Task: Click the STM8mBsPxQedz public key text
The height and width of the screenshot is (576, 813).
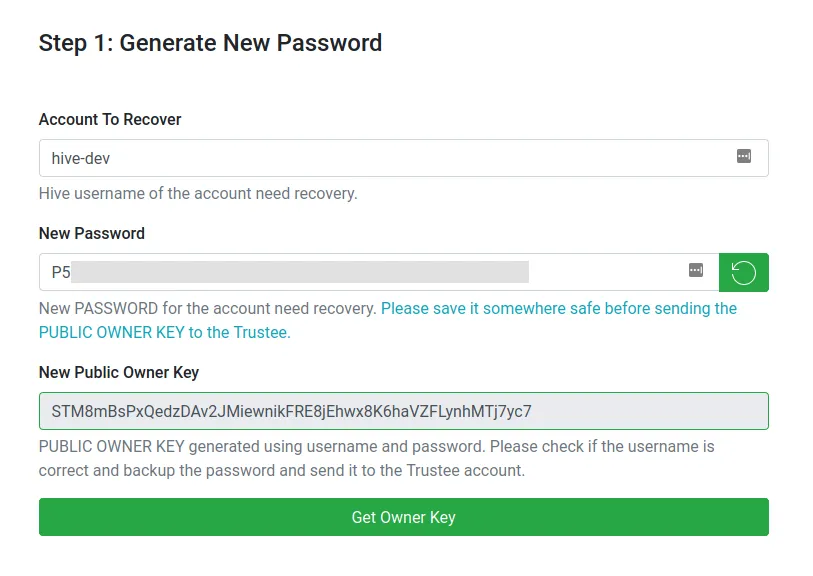Action: (291, 411)
